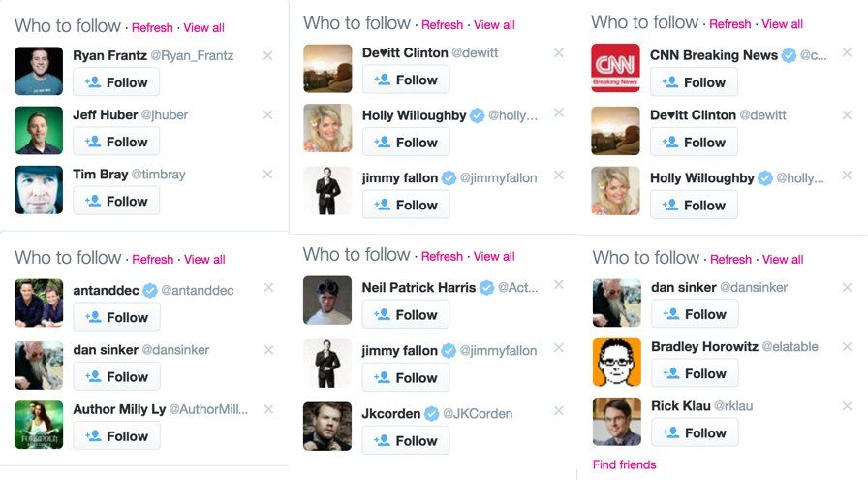Open the Find friends link

(624, 464)
